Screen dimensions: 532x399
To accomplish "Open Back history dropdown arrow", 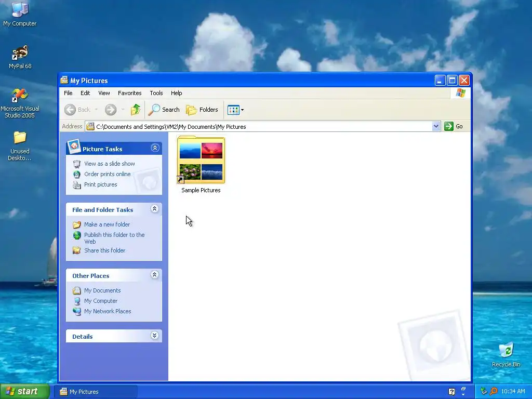I will pyautogui.click(x=96, y=110).
